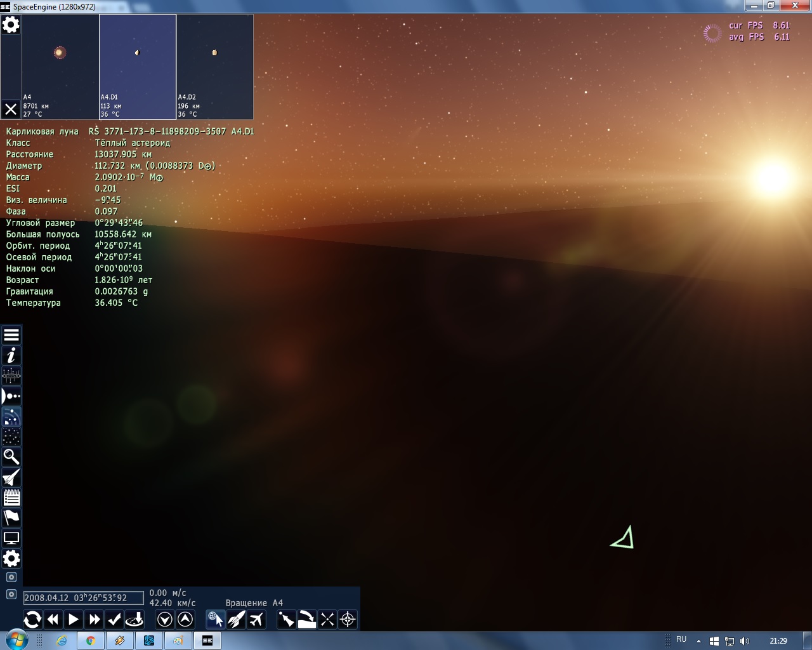This screenshot has width=812, height=650.
Task: Show hidden tray icons arrow
Action: [x=698, y=641]
